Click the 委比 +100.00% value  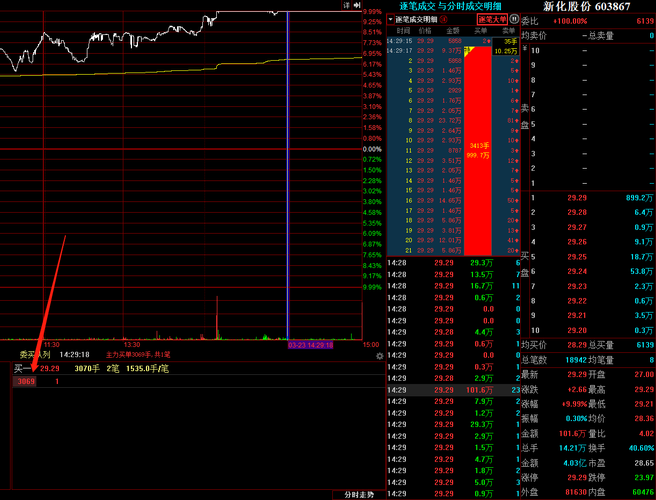[x=570, y=21]
